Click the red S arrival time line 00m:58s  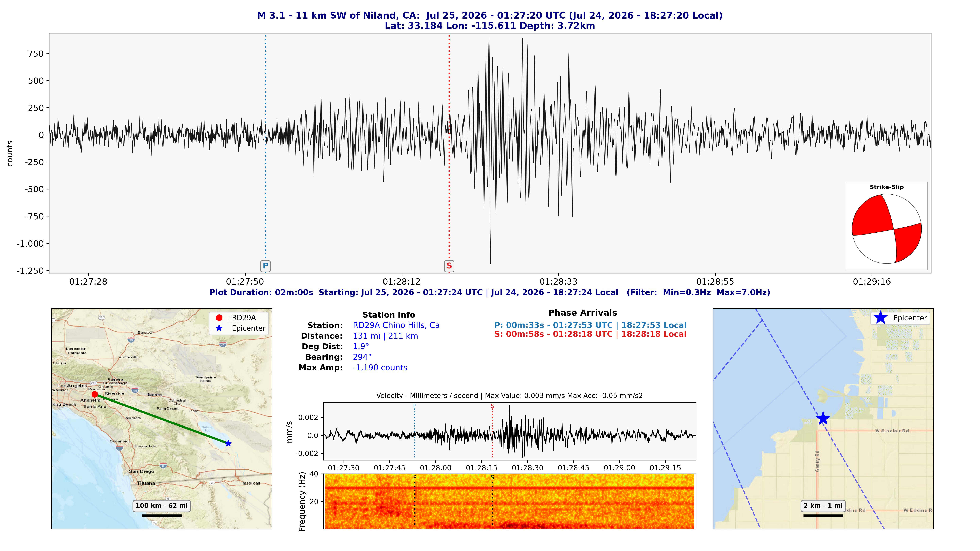[x=590, y=334]
